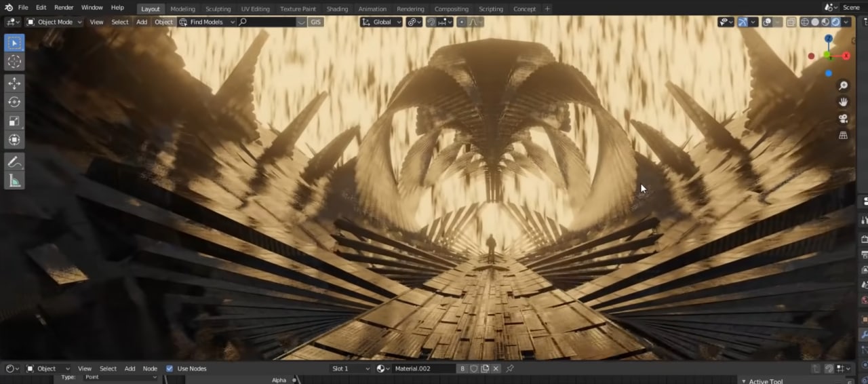Switch to the Sculpting workspace tab
Viewport: 868px width, 384px height.
point(218,9)
